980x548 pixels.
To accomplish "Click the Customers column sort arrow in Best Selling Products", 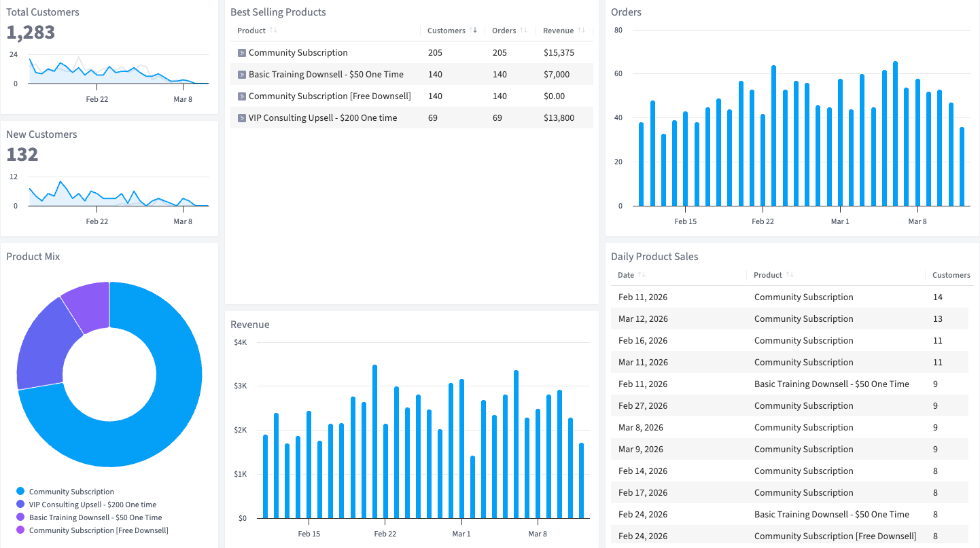I will tap(474, 31).
